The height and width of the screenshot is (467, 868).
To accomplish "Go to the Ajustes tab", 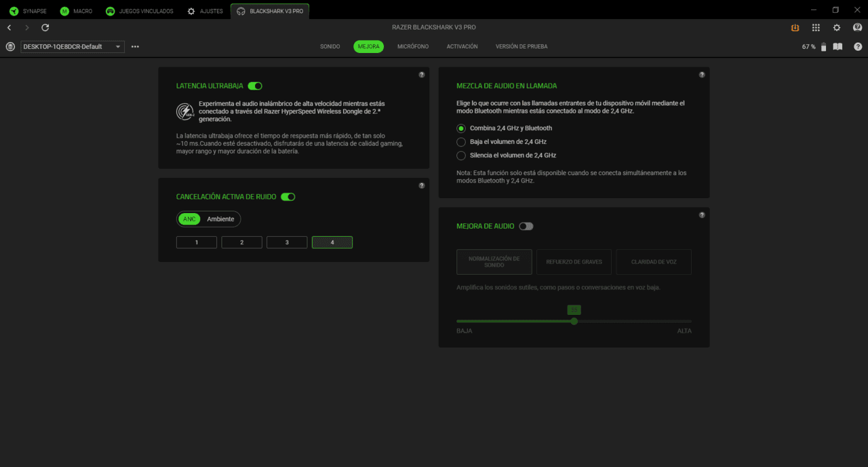I will coord(205,11).
